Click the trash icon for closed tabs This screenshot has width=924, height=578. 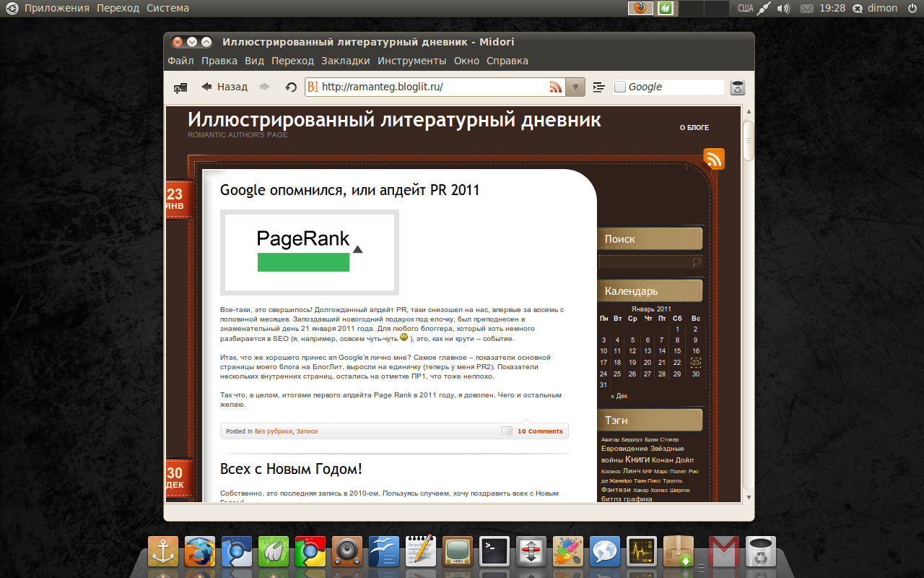coord(737,87)
